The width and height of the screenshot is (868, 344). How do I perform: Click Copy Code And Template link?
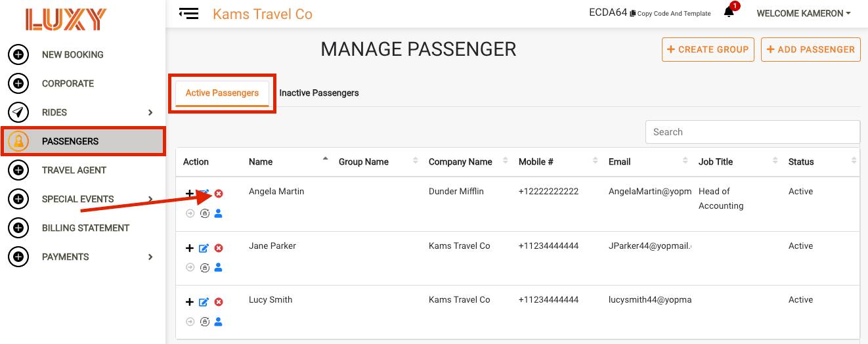tap(674, 14)
